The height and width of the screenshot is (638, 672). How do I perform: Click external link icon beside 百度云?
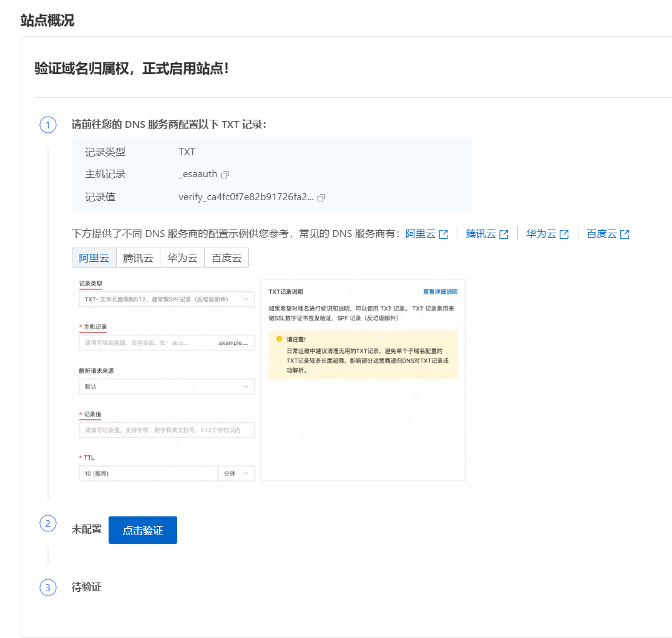click(625, 234)
